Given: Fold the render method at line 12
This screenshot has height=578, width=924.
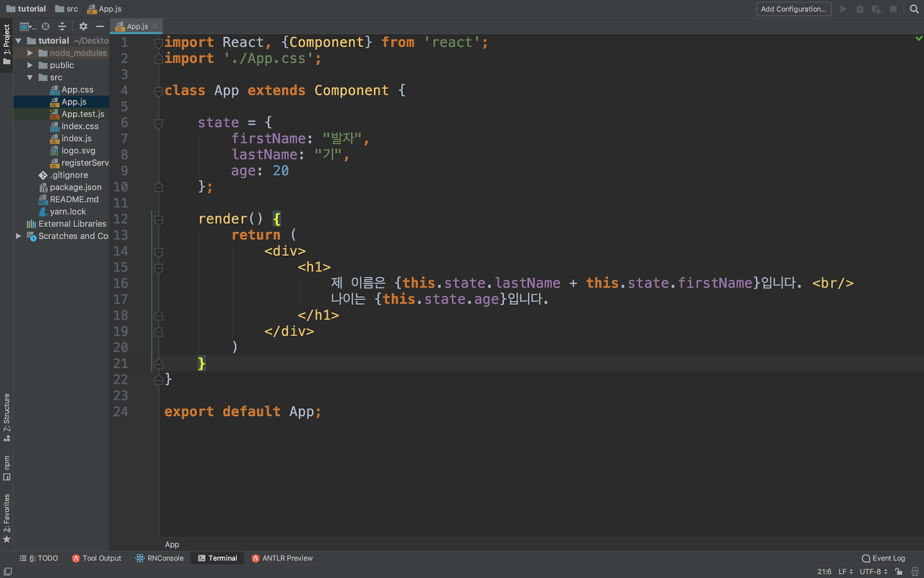Looking at the screenshot, I should tap(158, 219).
